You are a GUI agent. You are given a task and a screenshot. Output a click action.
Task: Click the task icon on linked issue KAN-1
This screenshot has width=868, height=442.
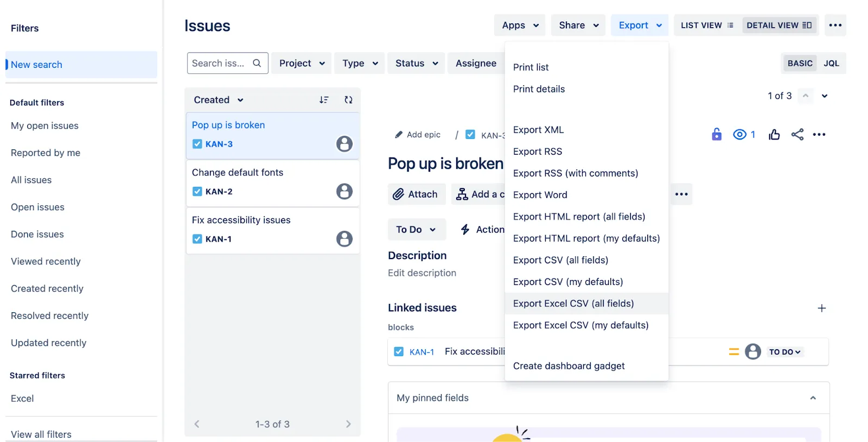(x=399, y=352)
